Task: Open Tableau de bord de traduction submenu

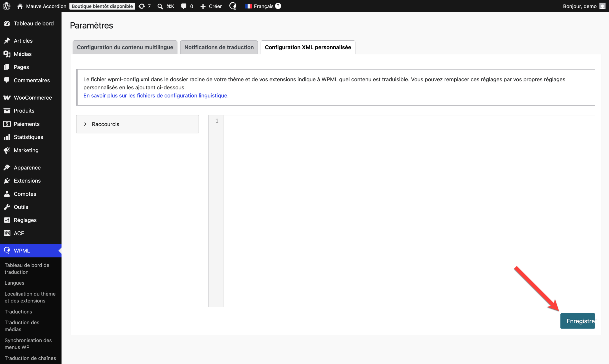Action: pos(27,269)
